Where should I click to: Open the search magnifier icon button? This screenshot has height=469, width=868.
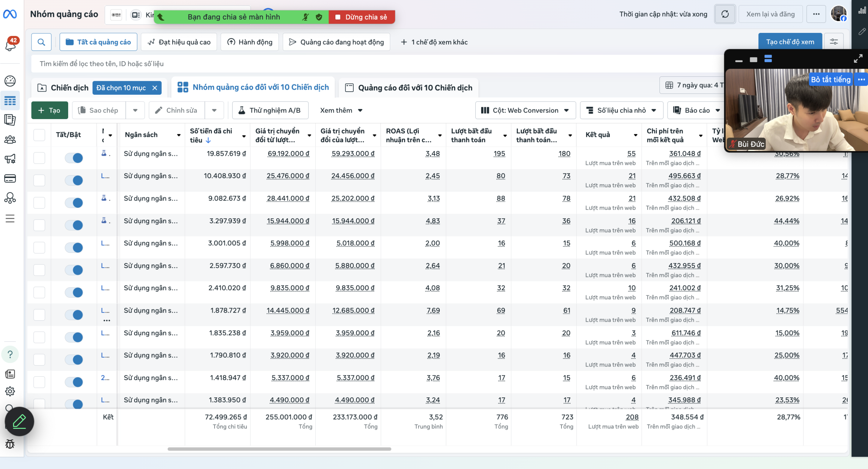click(x=41, y=42)
